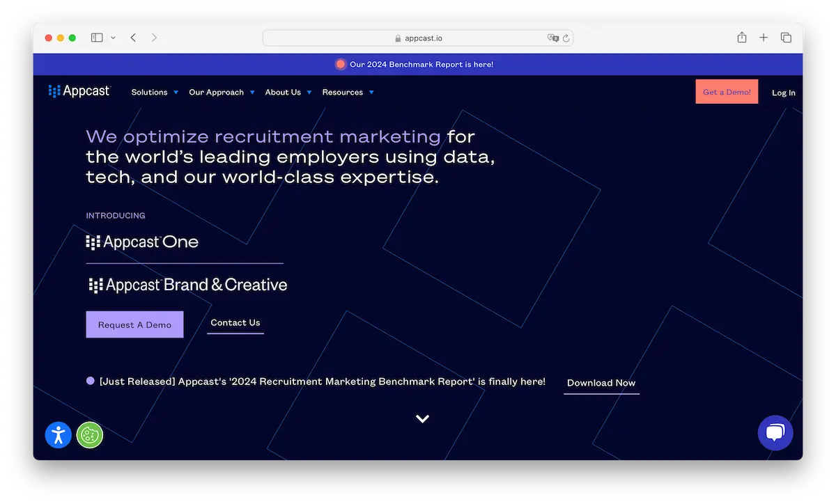Open the cookie consent settings
The width and height of the screenshot is (836, 504).
click(90, 434)
